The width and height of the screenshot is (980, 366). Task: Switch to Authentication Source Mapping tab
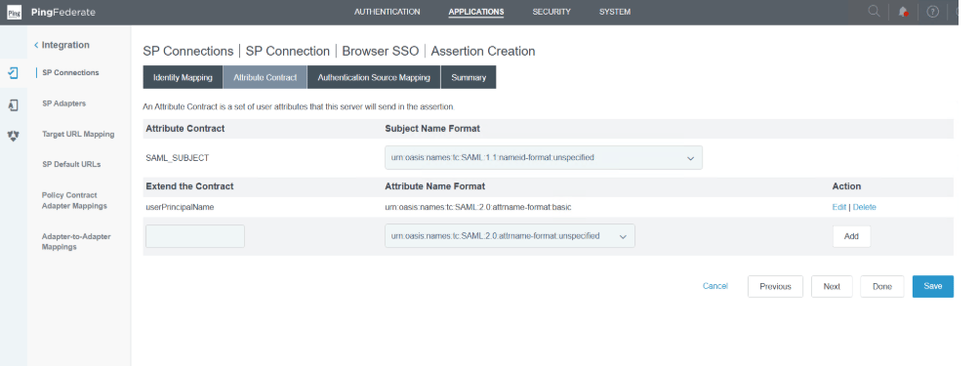click(x=374, y=77)
